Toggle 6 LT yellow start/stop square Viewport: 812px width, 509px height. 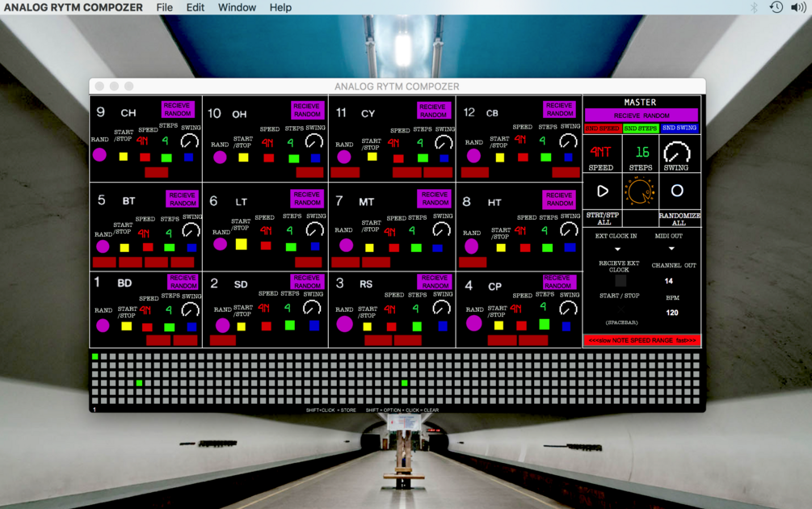(242, 244)
